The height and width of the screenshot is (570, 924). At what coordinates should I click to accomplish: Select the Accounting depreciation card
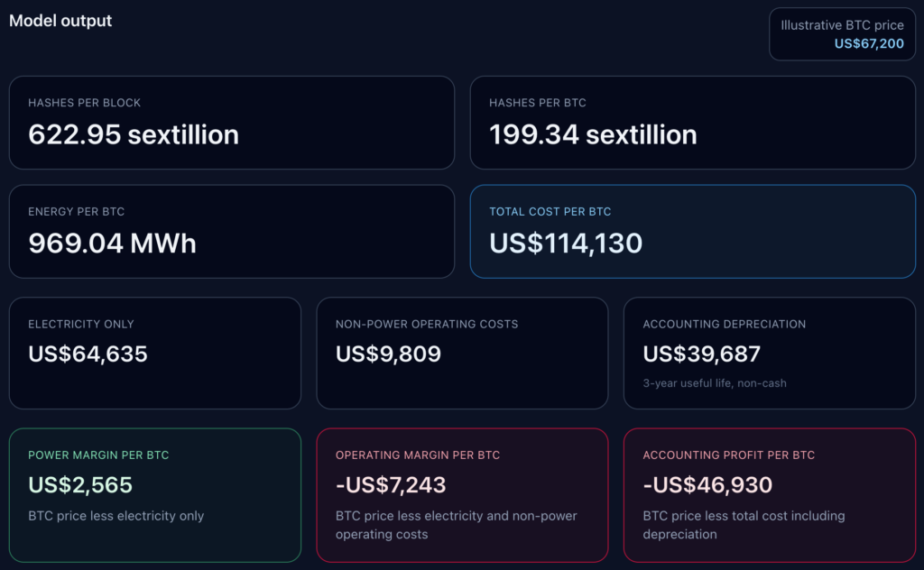769,353
